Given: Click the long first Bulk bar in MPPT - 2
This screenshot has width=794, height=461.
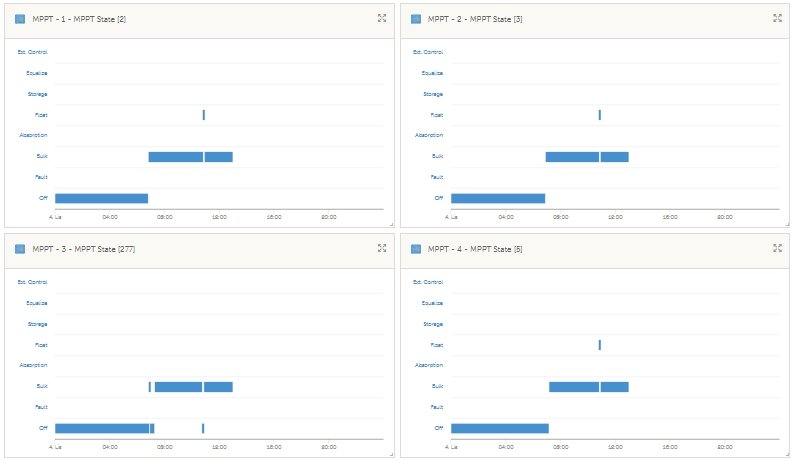Looking at the screenshot, I should pyautogui.click(x=572, y=157).
